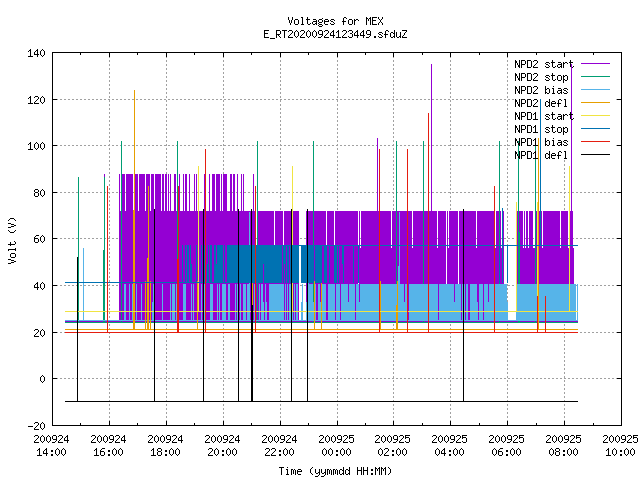Click the 'NPD1 stop' legend label
The width and height of the screenshot is (640, 480).
click(541, 129)
